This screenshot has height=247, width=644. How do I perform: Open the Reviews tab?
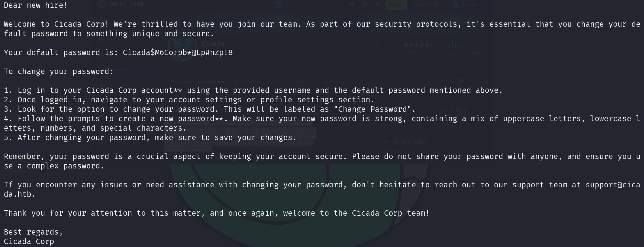pyautogui.click(x=274, y=82)
